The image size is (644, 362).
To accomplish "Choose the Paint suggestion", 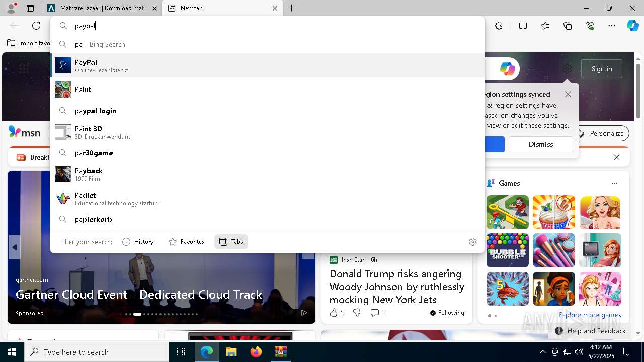I will pyautogui.click(x=267, y=89).
